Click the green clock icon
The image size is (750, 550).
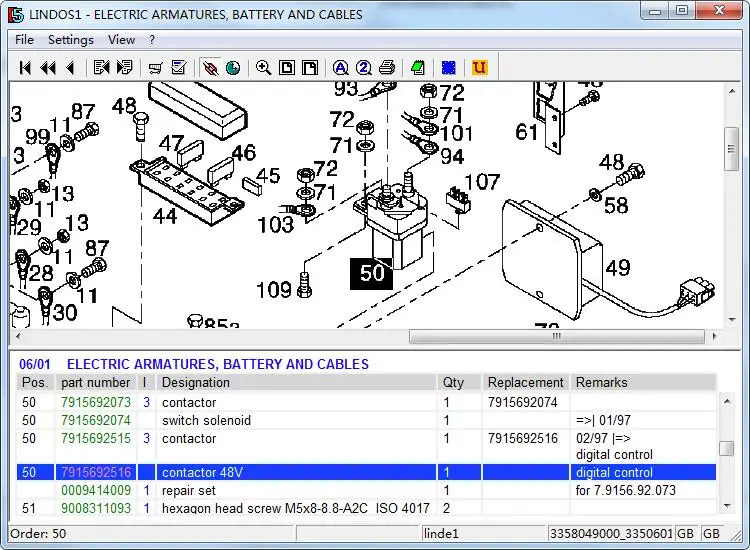coord(233,68)
